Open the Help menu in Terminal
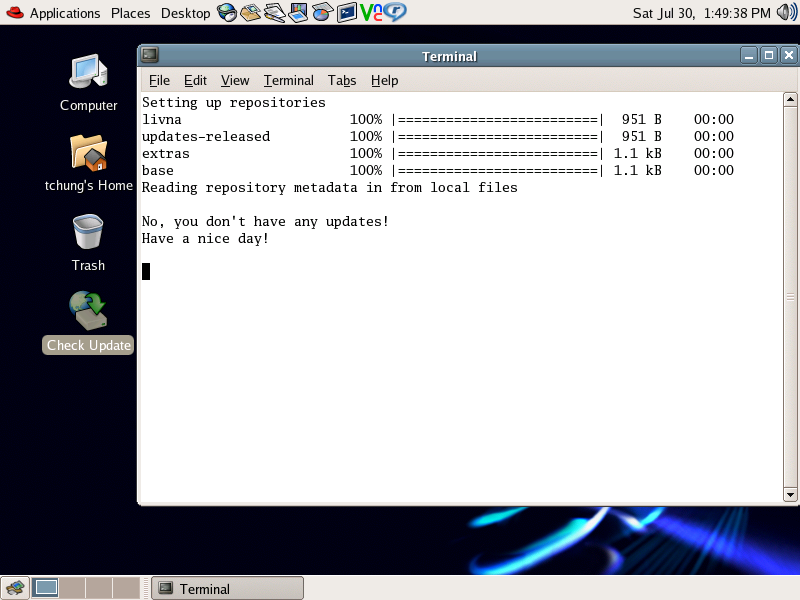800x600 pixels. click(385, 81)
